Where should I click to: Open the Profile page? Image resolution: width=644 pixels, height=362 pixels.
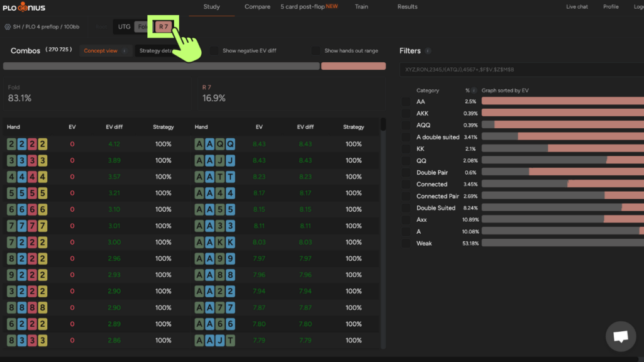[611, 7]
